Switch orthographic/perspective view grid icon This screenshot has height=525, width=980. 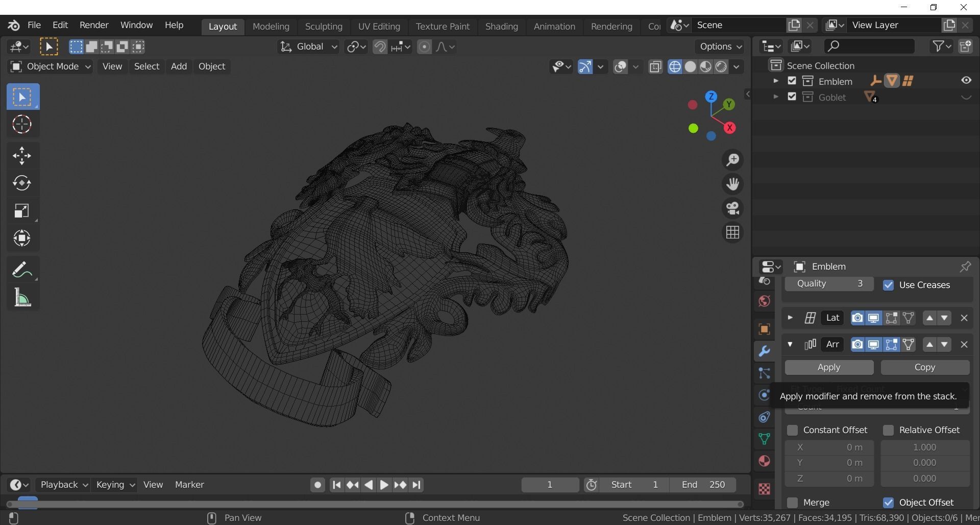(x=733, y=232)
